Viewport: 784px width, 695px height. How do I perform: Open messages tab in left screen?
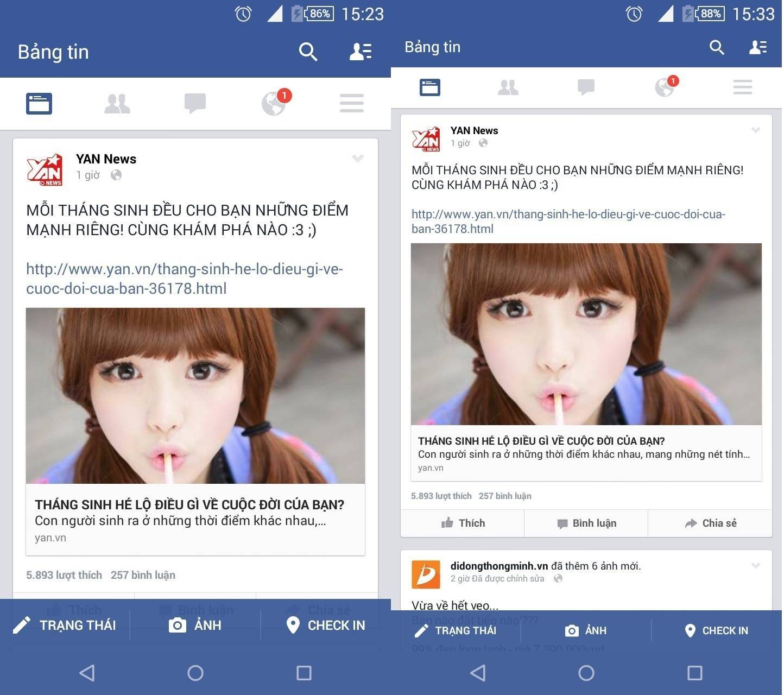tap(195, 104)
